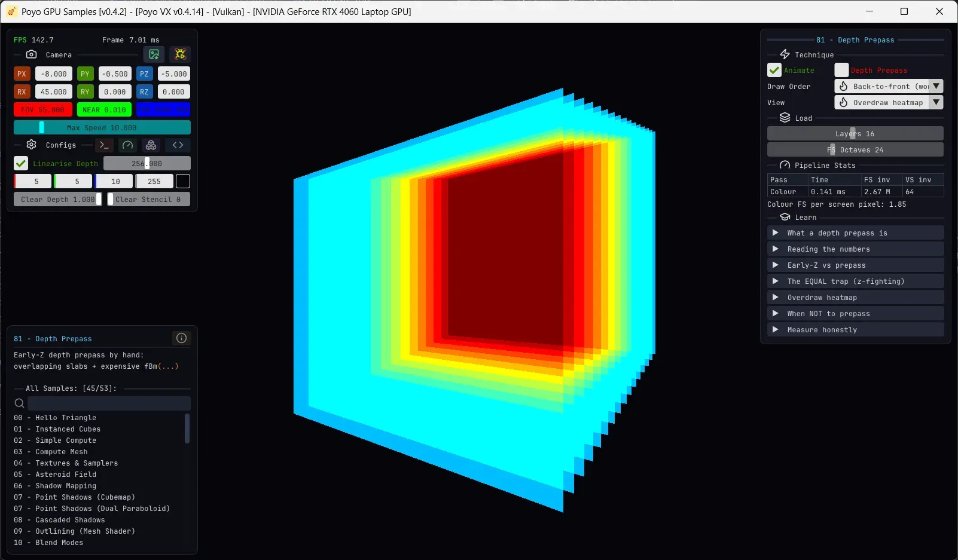Click the debug bug icon button
This screenshot has height=560, width=958.
(x=180, y=54)
